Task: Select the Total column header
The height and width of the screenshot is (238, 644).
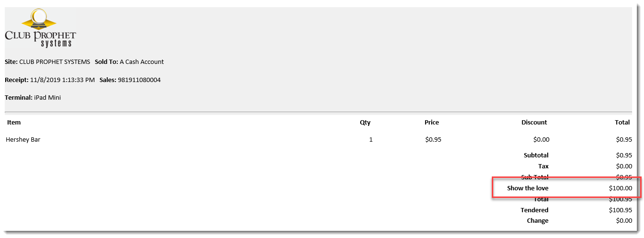Action: click(623, 122)
